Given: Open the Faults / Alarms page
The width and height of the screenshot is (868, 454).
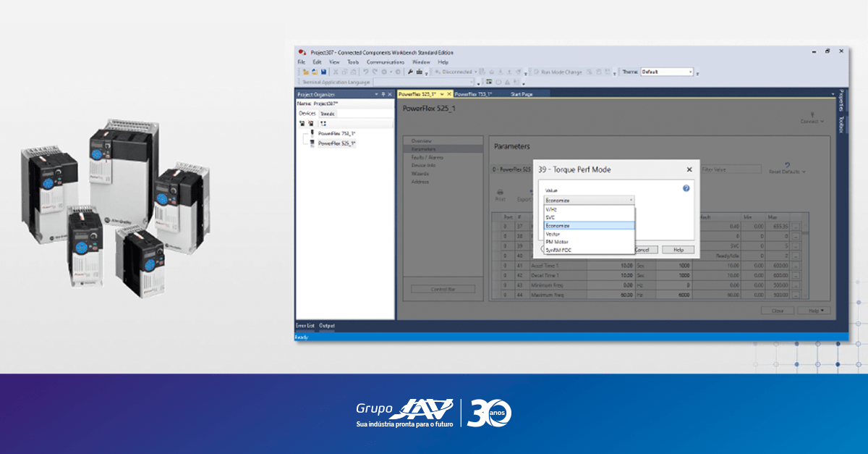Looking at the screenshot, I should (x=427, y=157).
